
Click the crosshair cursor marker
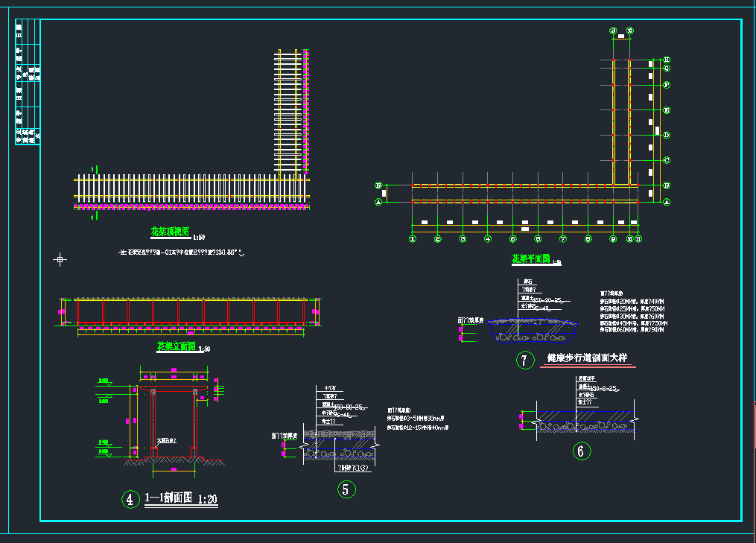click(60, 259)
